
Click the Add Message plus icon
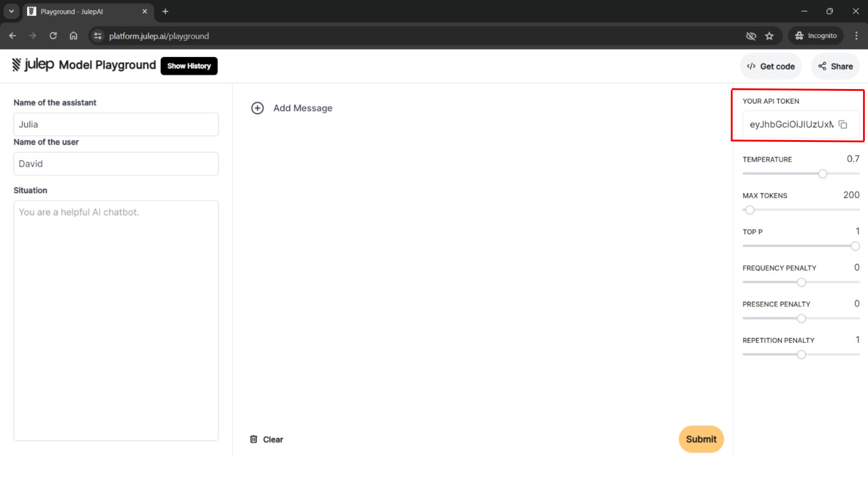(257, 108)
